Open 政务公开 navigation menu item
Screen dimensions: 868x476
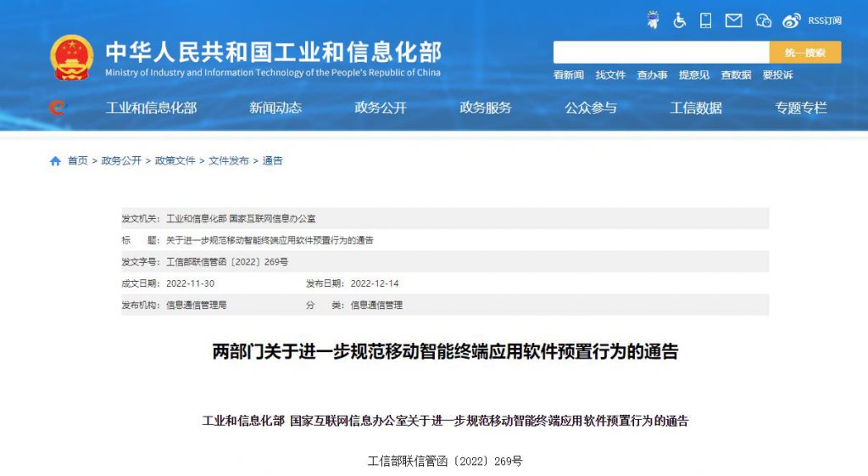coord(381,108)
